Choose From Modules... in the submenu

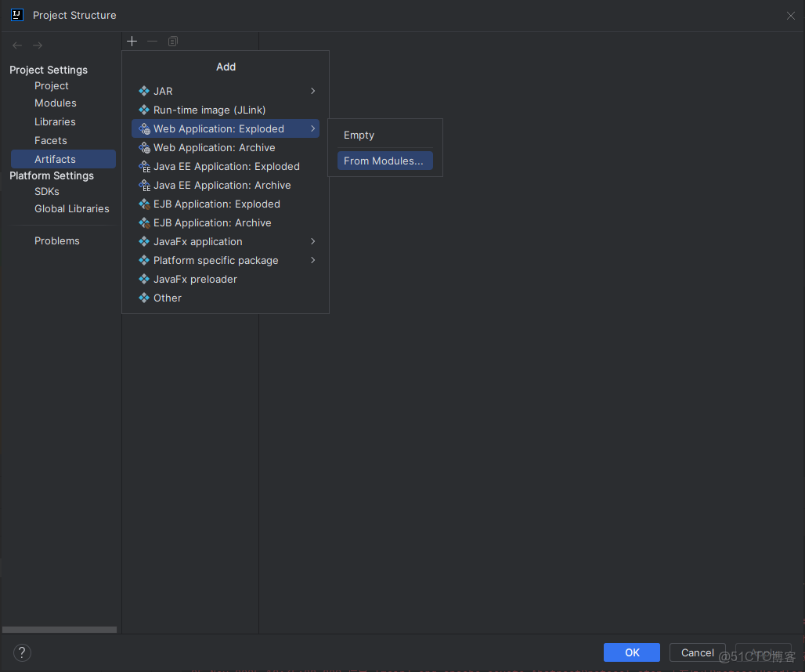(384, 161)
